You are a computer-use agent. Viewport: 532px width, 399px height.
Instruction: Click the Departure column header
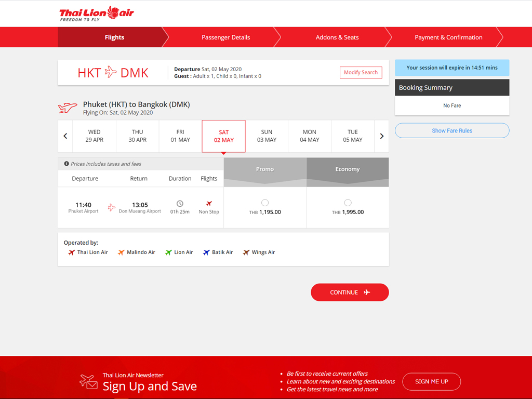coord(85,179)
